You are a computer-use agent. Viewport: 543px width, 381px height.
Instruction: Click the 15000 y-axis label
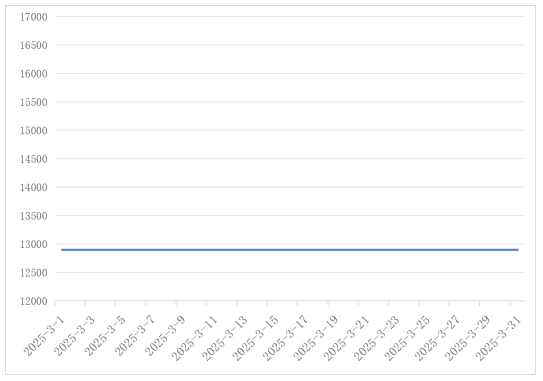point(34,130)
